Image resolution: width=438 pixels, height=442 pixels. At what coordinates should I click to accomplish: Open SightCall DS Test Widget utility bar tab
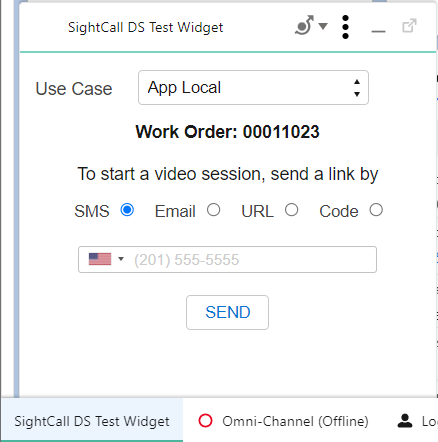tap(92, 421)
